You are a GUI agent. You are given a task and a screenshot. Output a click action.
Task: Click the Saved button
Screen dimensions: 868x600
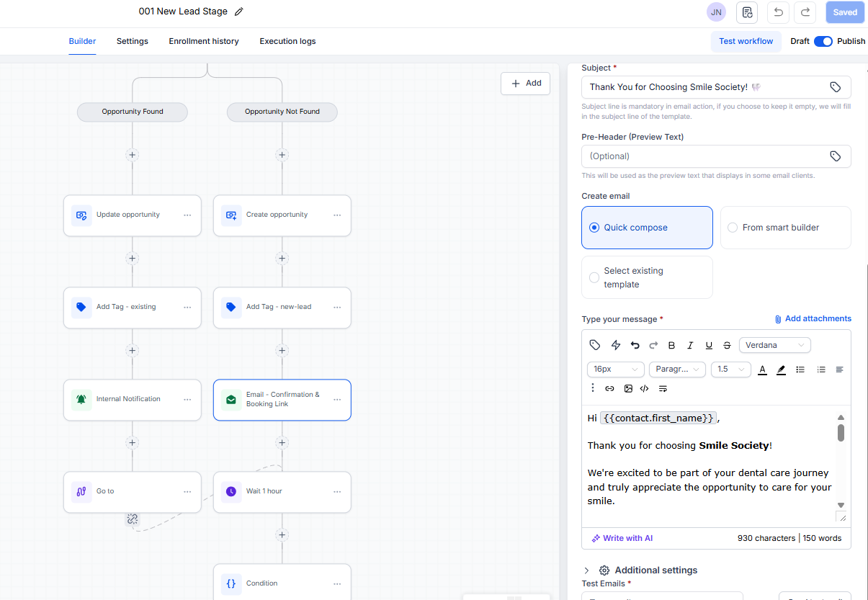coord(845,12)
